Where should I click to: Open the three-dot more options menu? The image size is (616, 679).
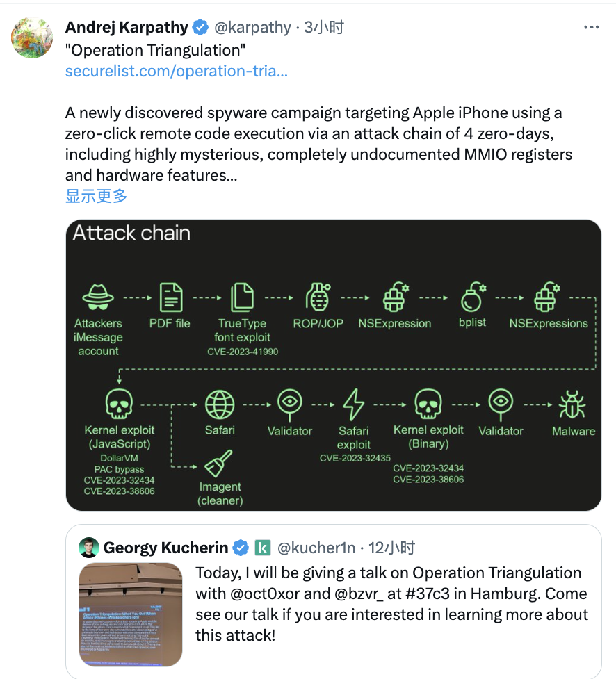coord(591,28)
